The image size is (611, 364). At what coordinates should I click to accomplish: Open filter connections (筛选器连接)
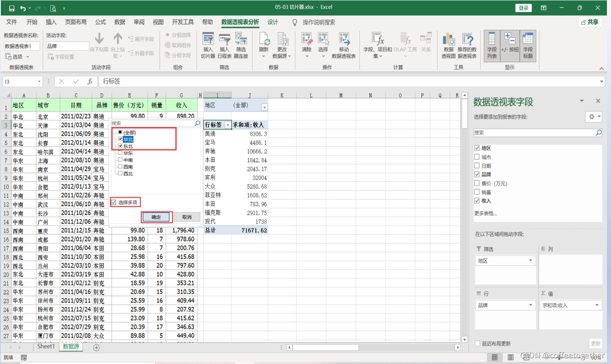(x=241, y=45)
